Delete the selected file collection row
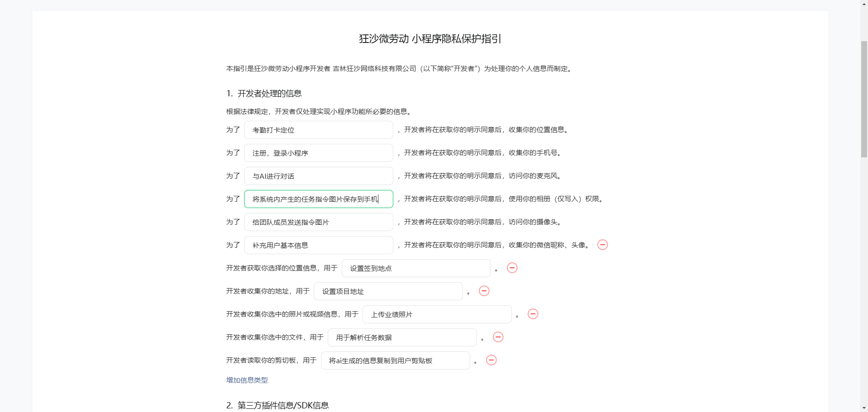 [x=498, y=337]
